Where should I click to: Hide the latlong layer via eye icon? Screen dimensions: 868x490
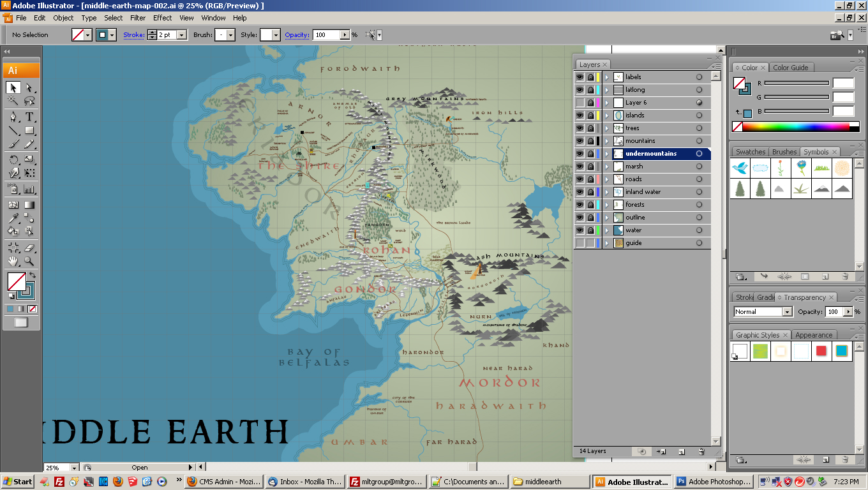pos(580,89)
